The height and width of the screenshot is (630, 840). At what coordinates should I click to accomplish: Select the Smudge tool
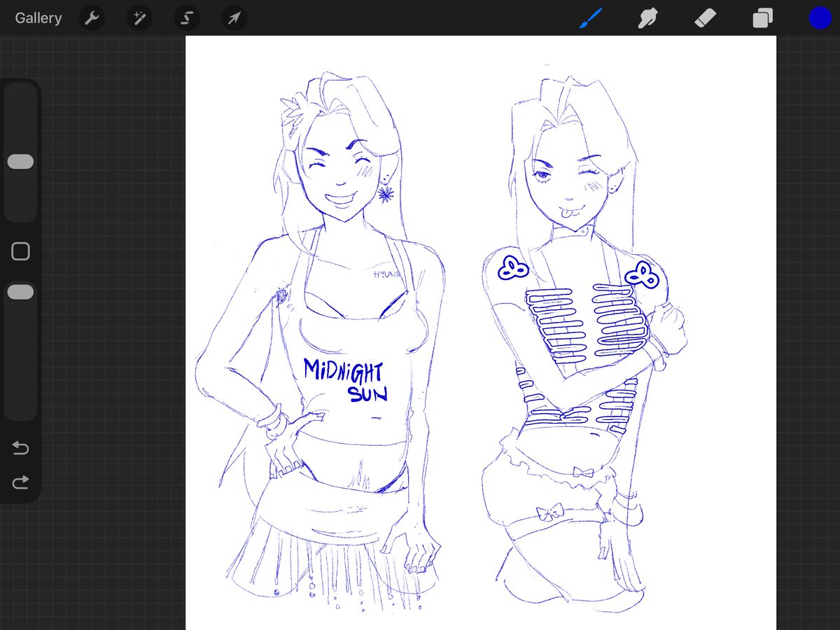pos(647,18)
